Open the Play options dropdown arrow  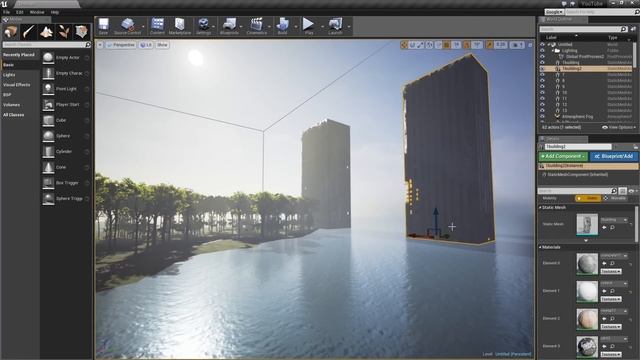tap(322, 27)
